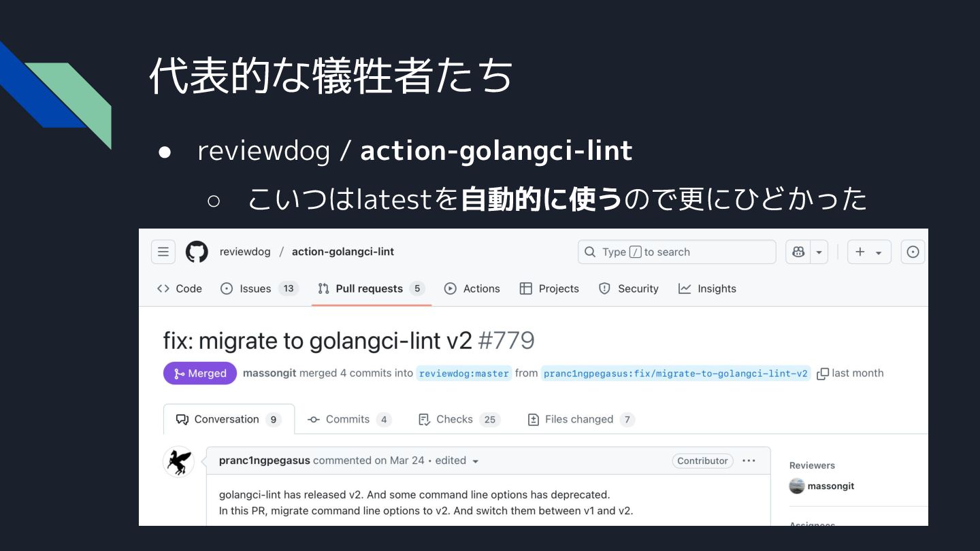This screenshot has height=551, width=980.
Task: Expand the plus create-new dropdown
Action: click(x=869, y=252)
